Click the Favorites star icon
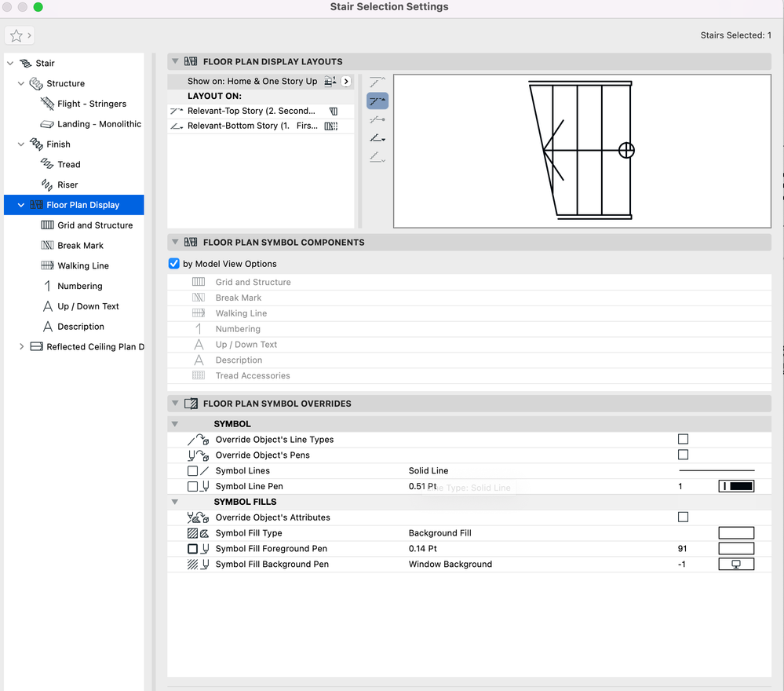The width and height of the screenshot is (784, 691). (x=16, y=36)
